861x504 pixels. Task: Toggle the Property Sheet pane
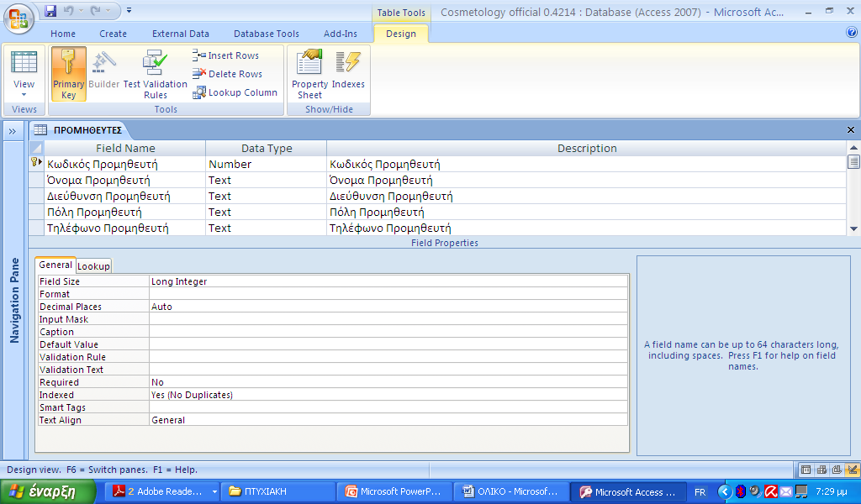click(309, 74)
